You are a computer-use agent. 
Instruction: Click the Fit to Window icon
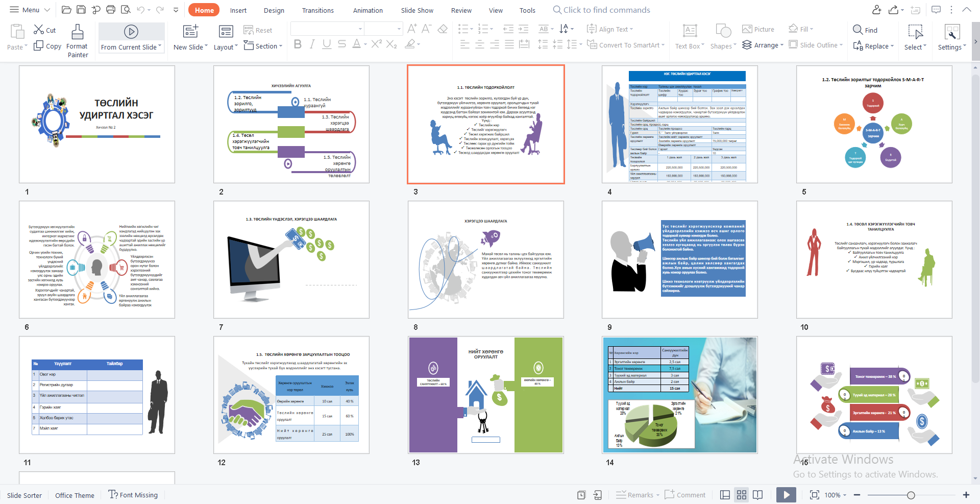click(x=815, y=495)
